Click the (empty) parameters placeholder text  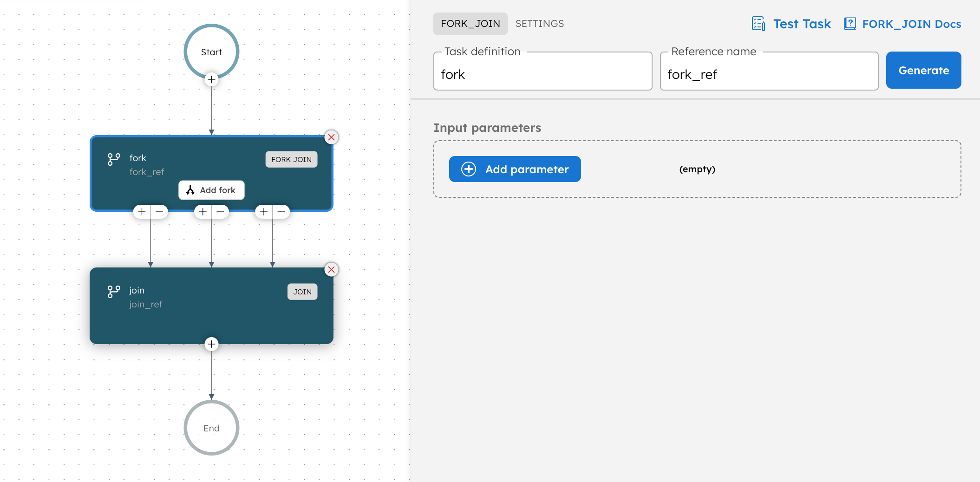tap(697, 169)
